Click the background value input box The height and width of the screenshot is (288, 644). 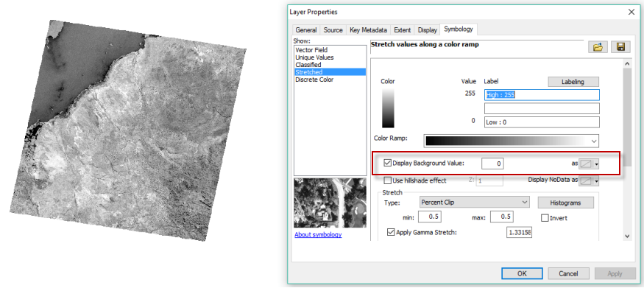[493, 164]
